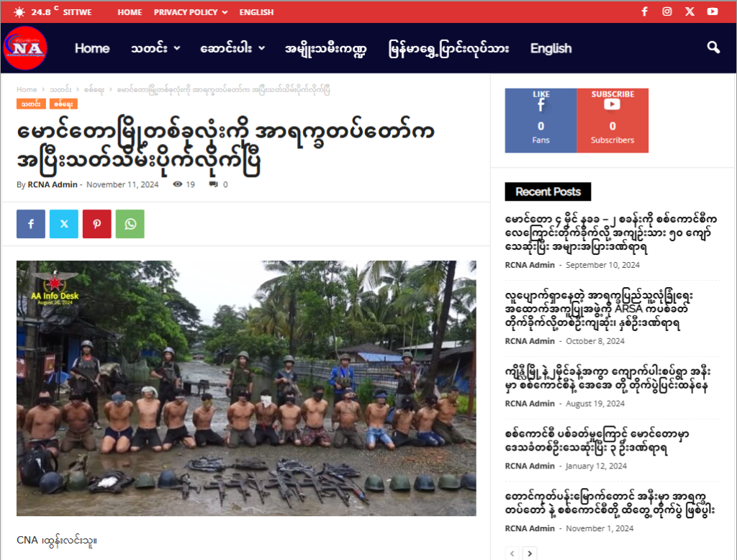Open the Facebook icon in top bar
The image size is (737, 560).
click(x=644, y=12)
